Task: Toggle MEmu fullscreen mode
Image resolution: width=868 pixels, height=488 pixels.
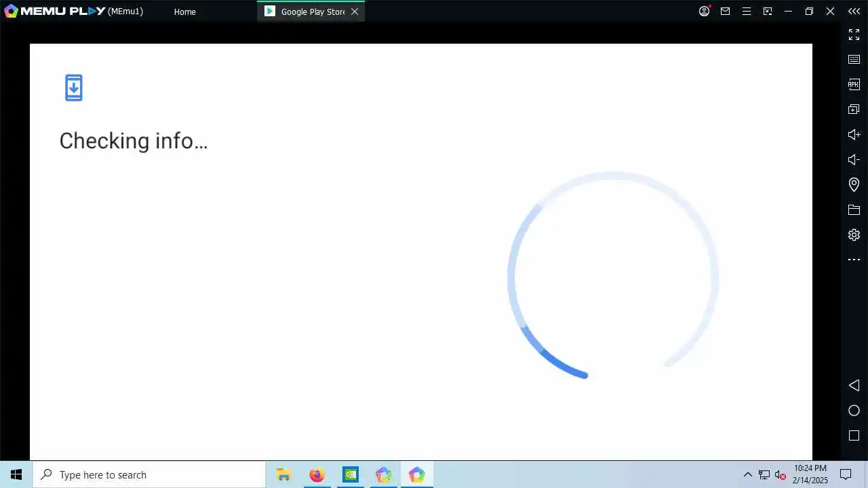Action: click(854, 35)
